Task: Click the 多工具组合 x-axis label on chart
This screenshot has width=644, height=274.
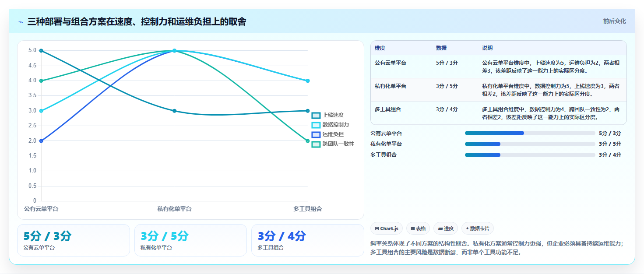Action: pos(307,209)
